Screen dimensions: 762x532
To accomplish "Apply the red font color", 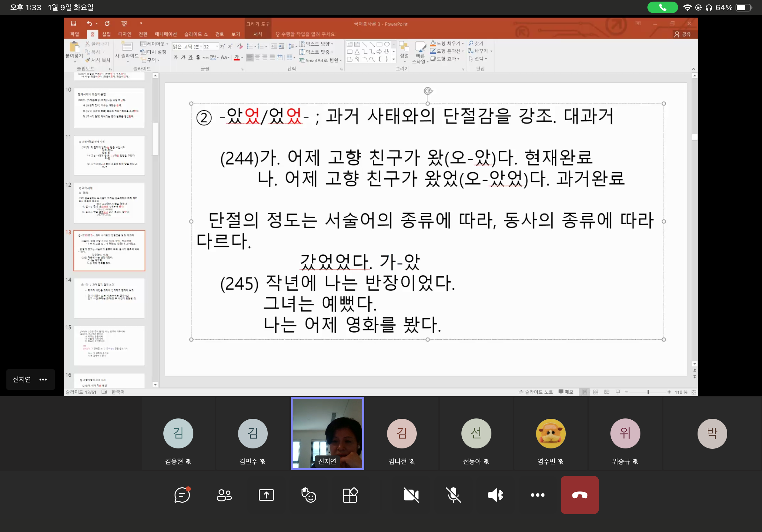I will click(x=237, y=57).
